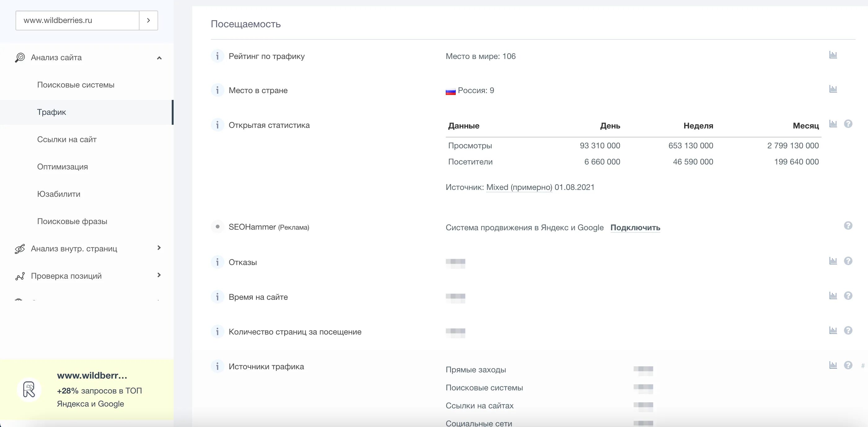868x427 pixels.
Task: Click the Подключить link for SEOHammer
Action: pos(635,228)
